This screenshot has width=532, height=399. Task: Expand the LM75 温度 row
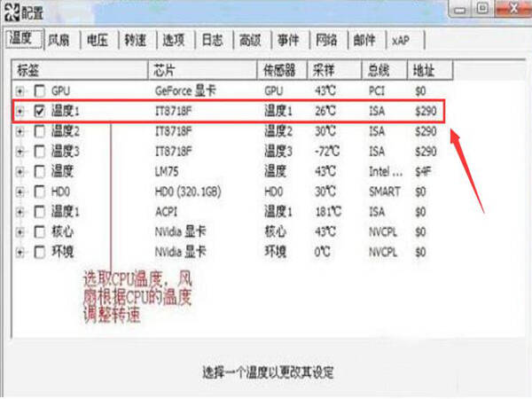coord(20,172)
